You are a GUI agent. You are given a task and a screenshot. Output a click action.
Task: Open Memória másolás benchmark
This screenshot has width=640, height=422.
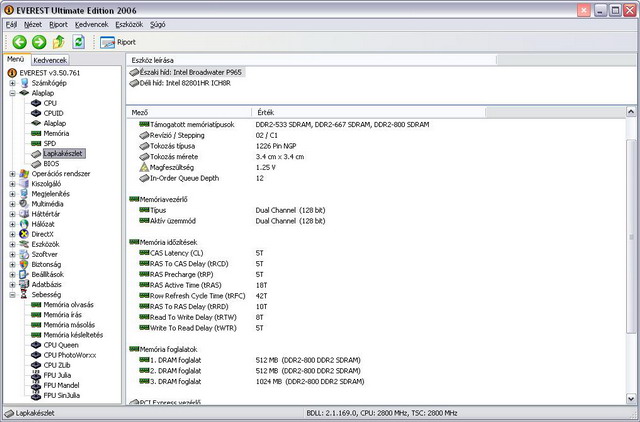[69, 325]
